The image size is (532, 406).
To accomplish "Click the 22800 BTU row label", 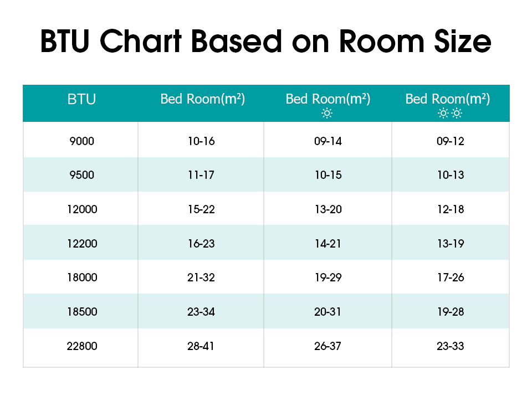I will pos(82,346).
